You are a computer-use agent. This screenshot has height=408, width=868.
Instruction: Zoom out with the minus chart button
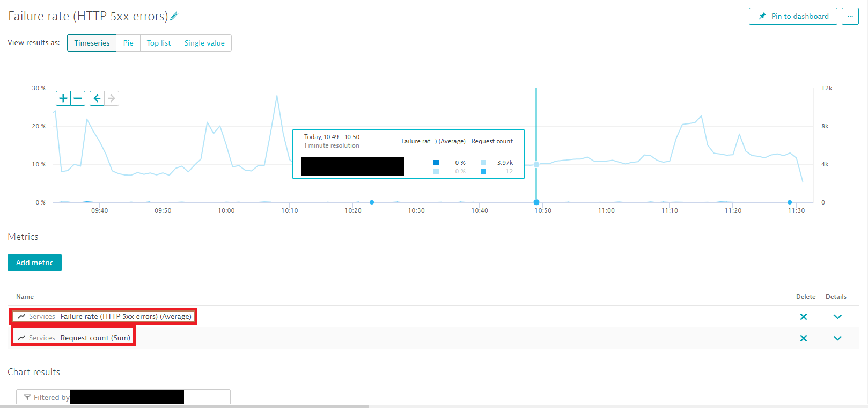tap(78, 98)
